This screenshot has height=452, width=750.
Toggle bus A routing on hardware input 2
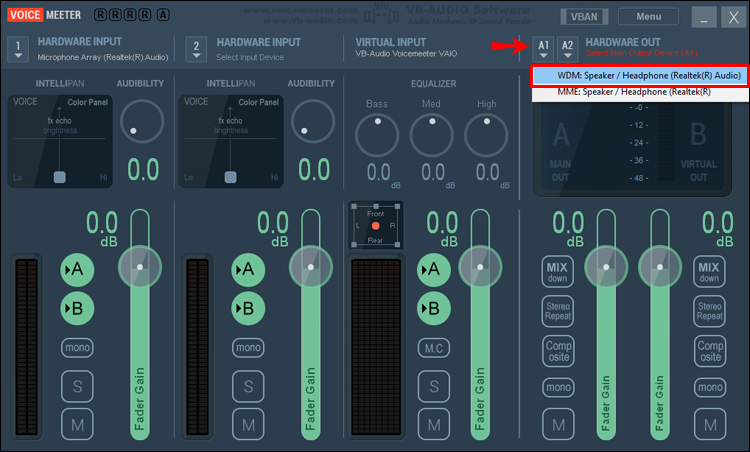tap(248, 269)
